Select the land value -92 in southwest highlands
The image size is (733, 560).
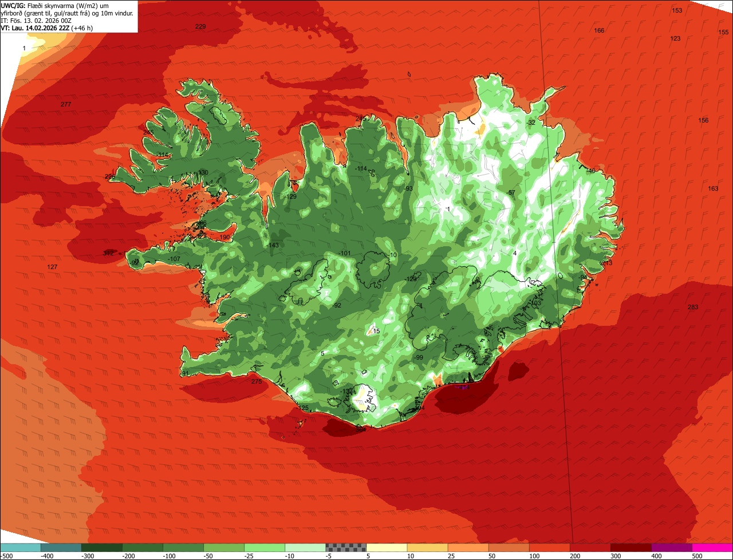(337, 305)
